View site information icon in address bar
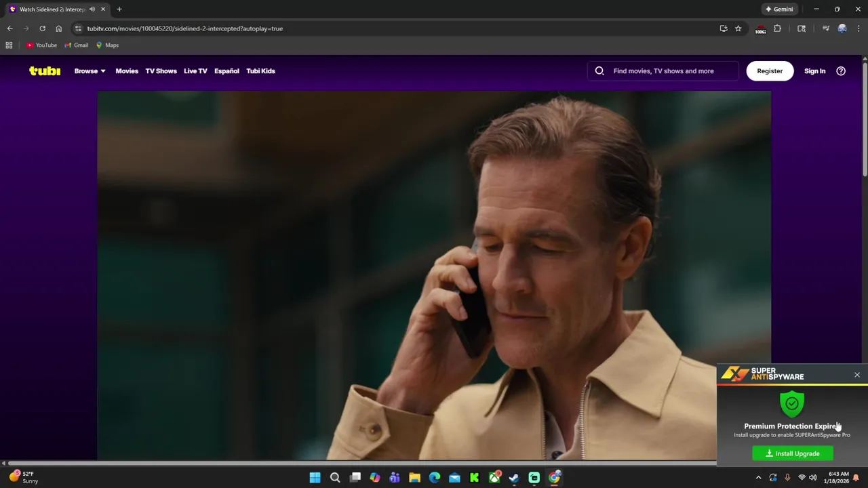 tap(78, 28)
